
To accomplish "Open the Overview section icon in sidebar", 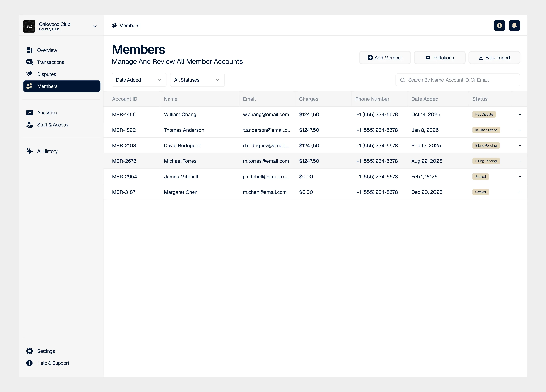I will (x=29, y=50).
